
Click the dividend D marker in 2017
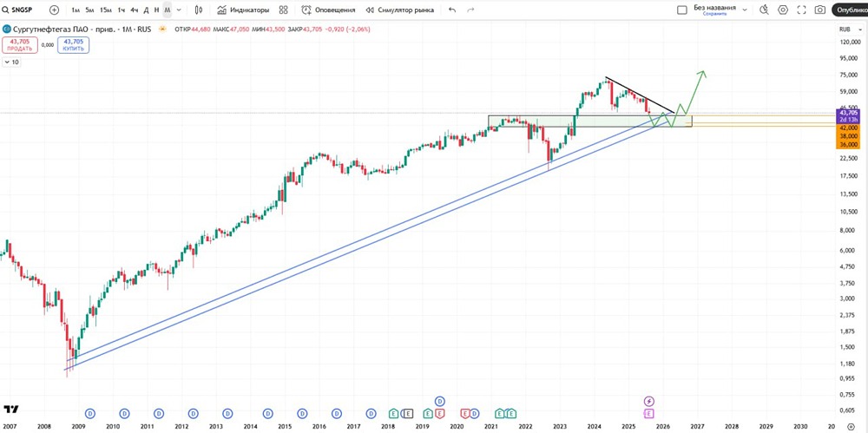(x=371, y=413)
